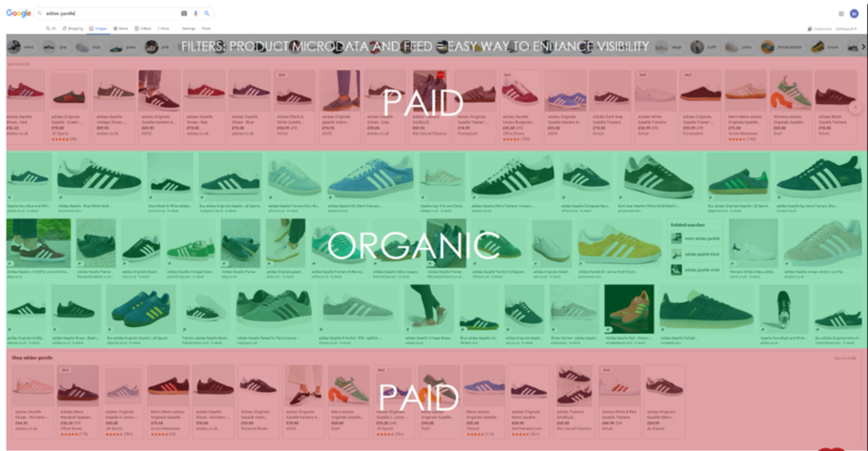Open the orange shoe on dark background image
Viewport: 868px width, 451px height.
pos(629,309)
